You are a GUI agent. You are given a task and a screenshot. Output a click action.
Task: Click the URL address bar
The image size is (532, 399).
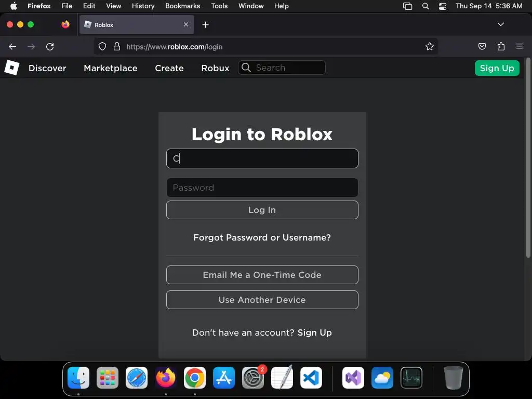pos(266,46)
